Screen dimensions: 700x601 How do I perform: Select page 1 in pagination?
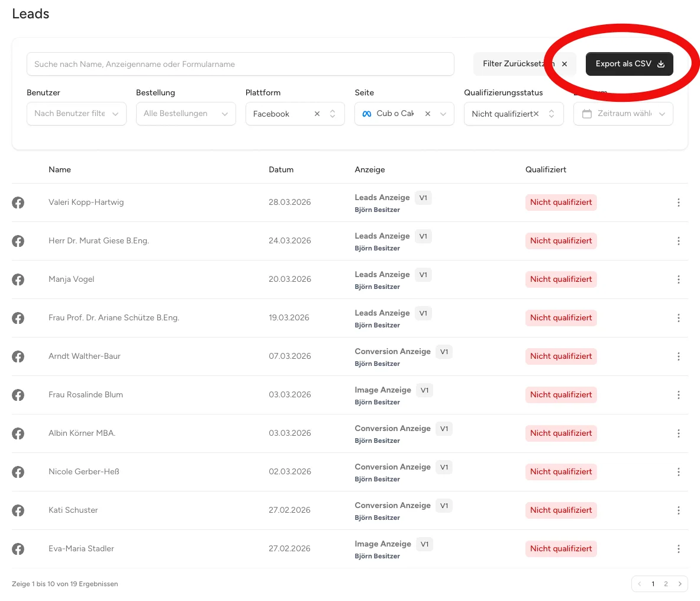(x=653, y=584)
